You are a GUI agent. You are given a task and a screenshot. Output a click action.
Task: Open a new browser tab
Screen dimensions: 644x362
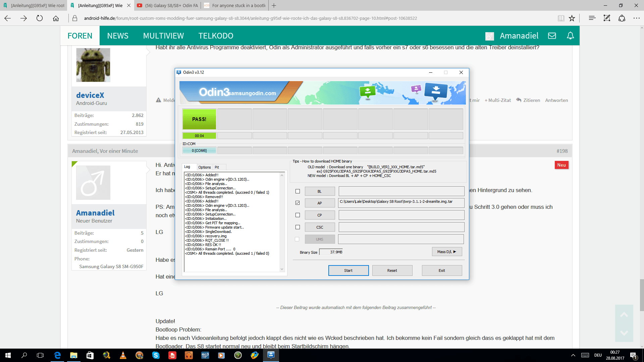274,5
